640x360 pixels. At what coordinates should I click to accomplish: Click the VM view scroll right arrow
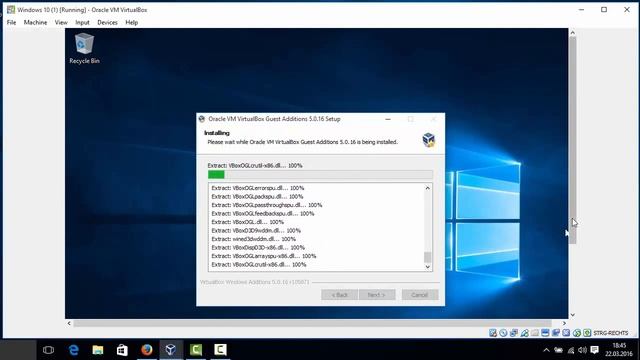click(x=564, y=323)
